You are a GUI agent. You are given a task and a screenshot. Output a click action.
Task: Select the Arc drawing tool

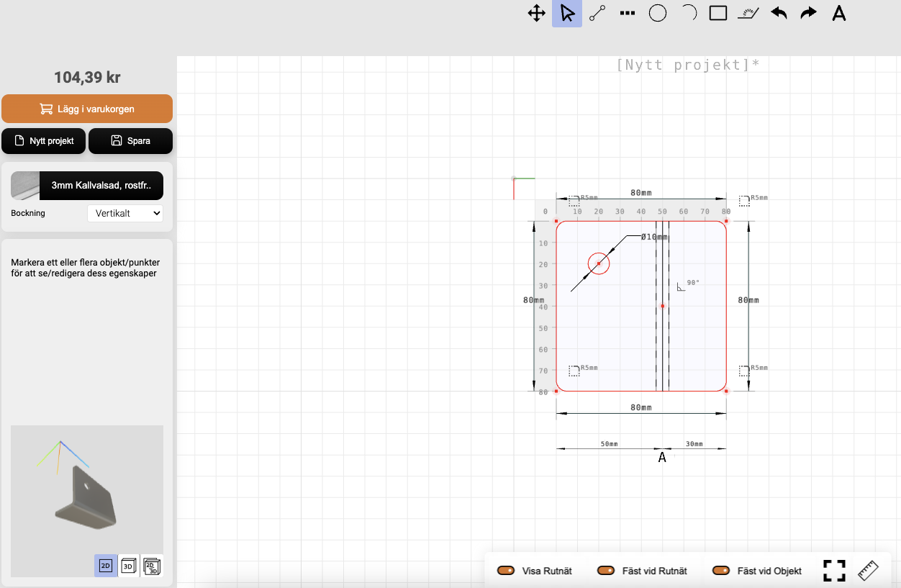(688, 14)
